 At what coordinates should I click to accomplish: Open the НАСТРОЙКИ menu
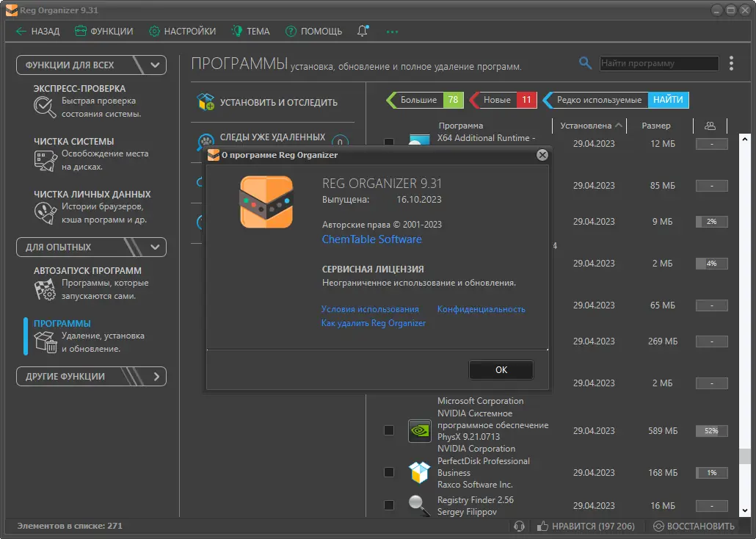[182, 32]
